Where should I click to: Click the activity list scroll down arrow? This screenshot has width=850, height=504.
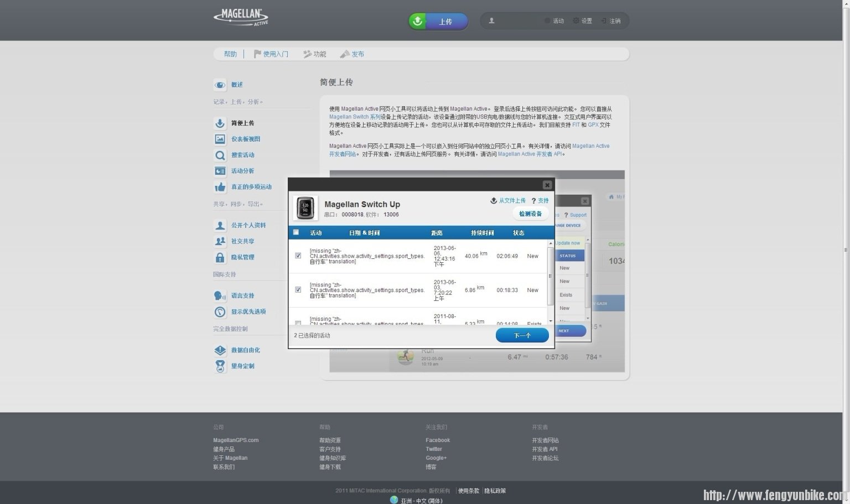point(550,321)
